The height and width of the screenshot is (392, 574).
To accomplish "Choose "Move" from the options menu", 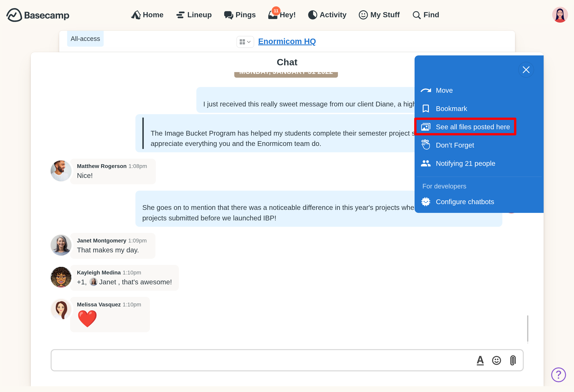I will (444, 90).
